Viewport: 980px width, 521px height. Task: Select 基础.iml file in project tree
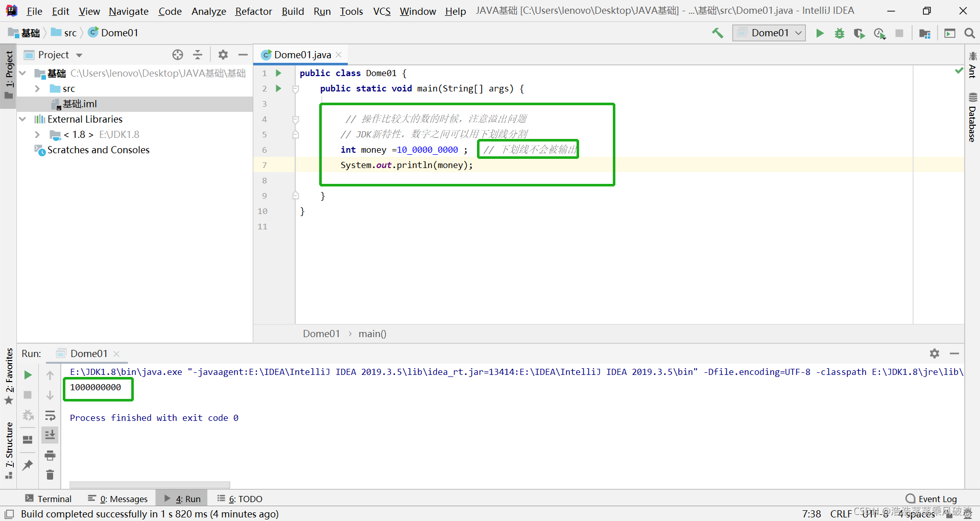pyautogui.click(x=135, y=104)
